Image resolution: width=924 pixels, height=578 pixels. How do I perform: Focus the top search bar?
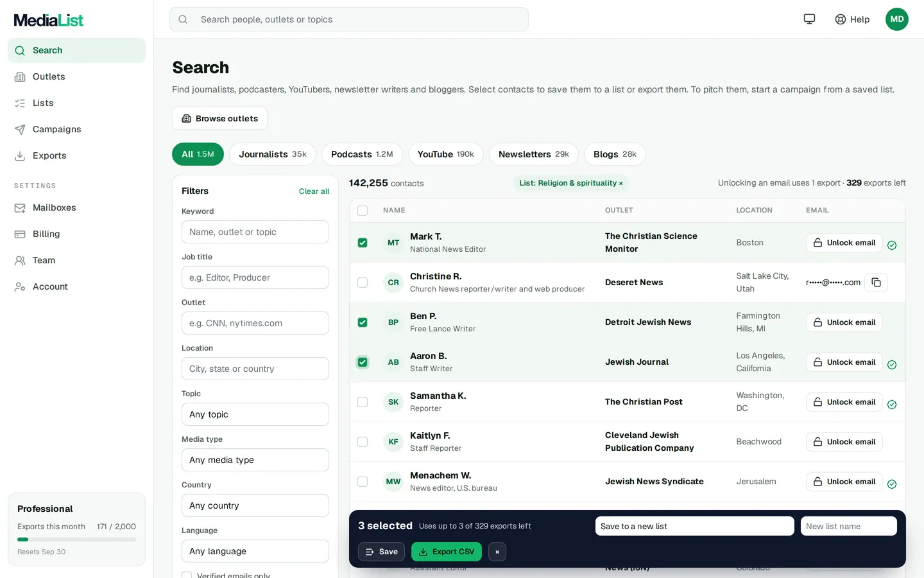349,19
